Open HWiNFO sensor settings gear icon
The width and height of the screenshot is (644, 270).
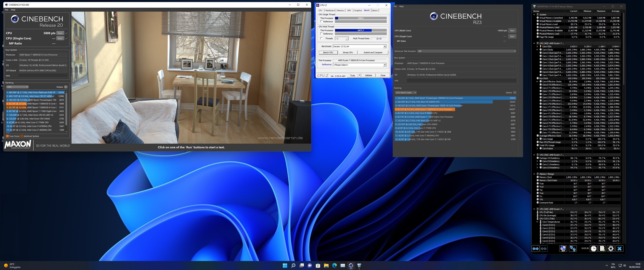pos(610,248)
